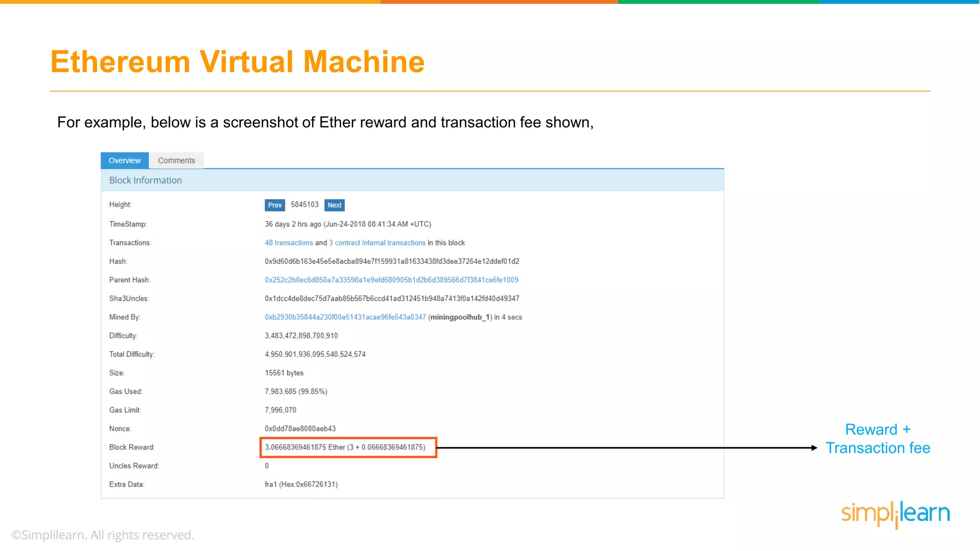Viewport: 980px width, 551px height.
Task: Open the Comments tab
Action: [x=177, y=160]
